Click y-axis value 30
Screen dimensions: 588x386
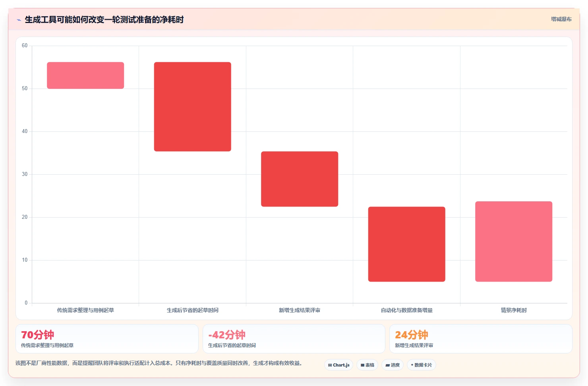tap(25, 174)
